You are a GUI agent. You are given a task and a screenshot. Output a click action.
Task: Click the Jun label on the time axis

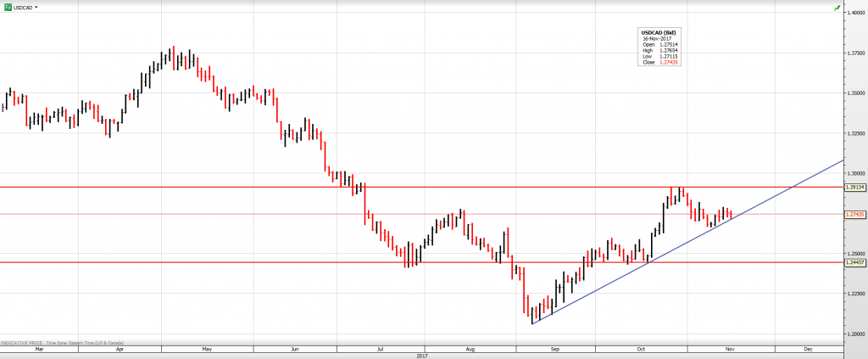click(x=293, y=349)
